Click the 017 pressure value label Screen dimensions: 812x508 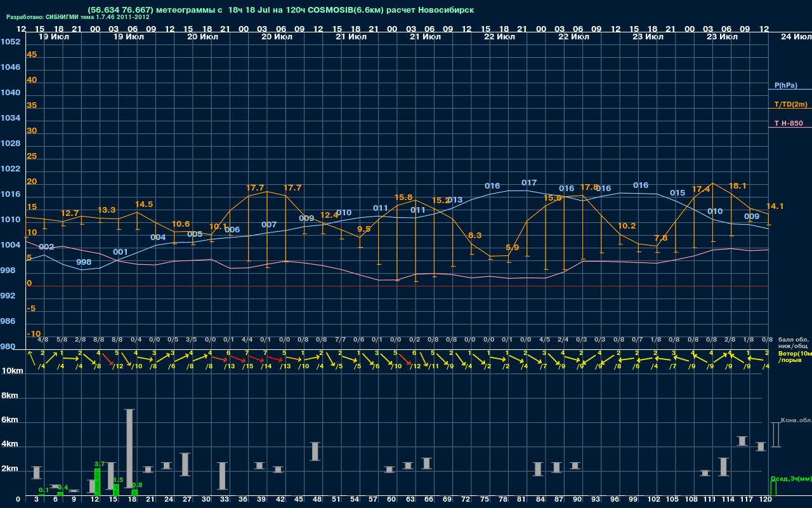tap(529, 183)
